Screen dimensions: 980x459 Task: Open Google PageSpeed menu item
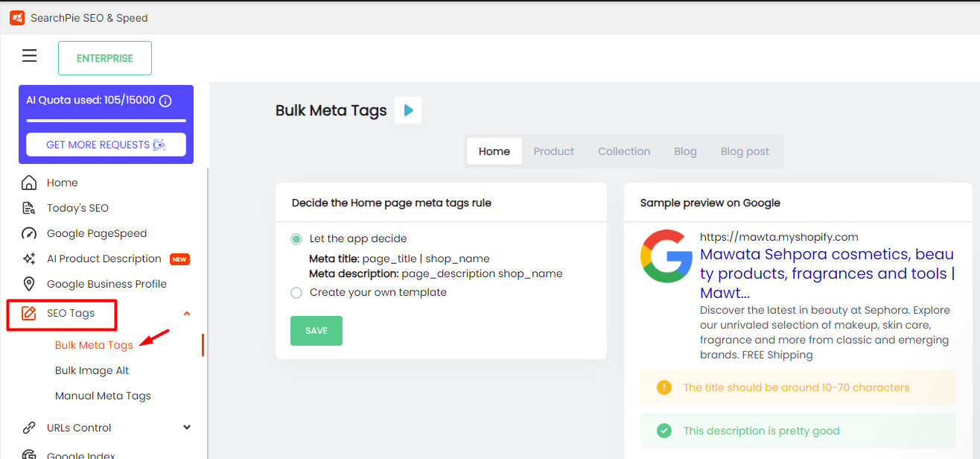(97, 233)
